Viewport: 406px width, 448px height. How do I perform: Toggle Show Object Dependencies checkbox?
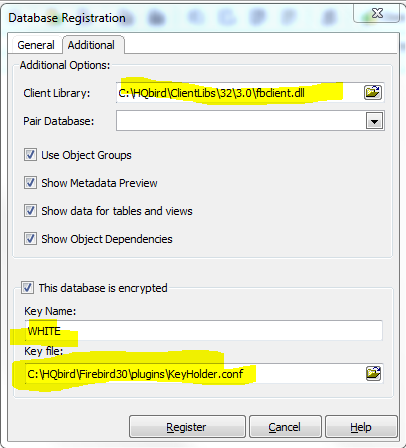coord(30,239)
